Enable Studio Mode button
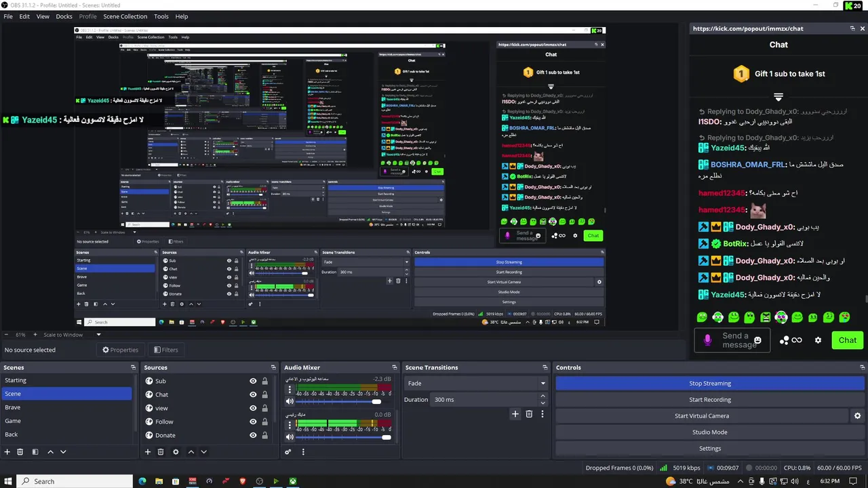The height and width of the screenshot is (488, 868). click(x=710, y=432)
